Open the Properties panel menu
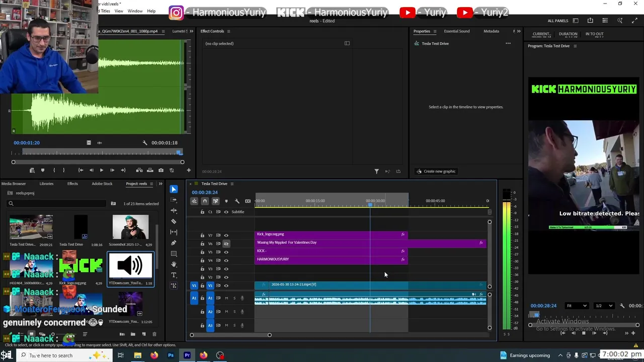Screen dimensions: 644x362 coord(435,31)
